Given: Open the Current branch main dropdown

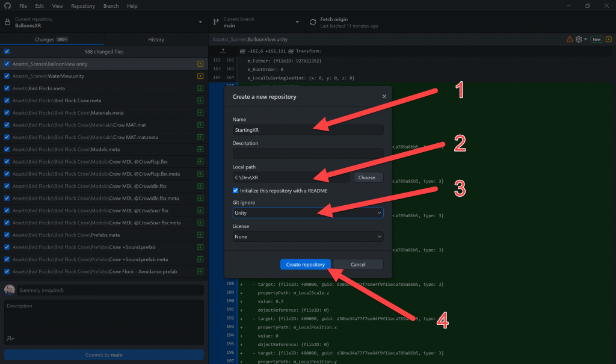Looking at the screenshot, I should (x=256, y=22).
